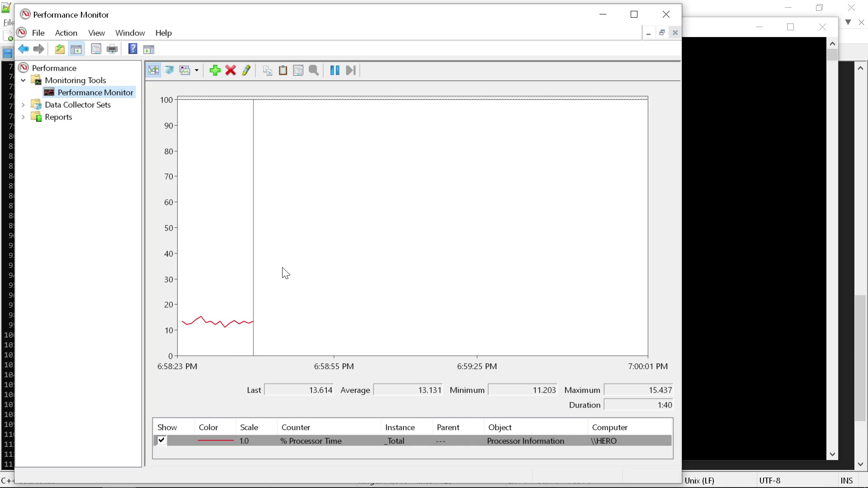Open the Action menu
Screen dimensions: 868x488
[x=66, y=33]
